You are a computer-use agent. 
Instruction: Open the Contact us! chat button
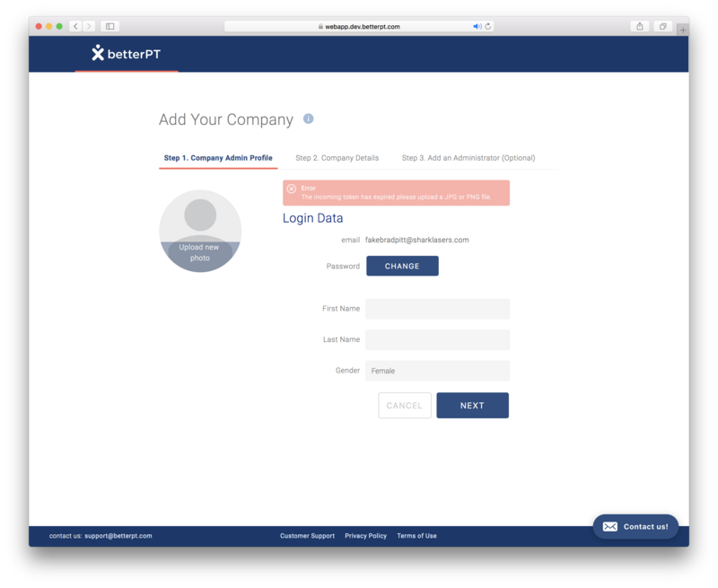coord(635,526)
